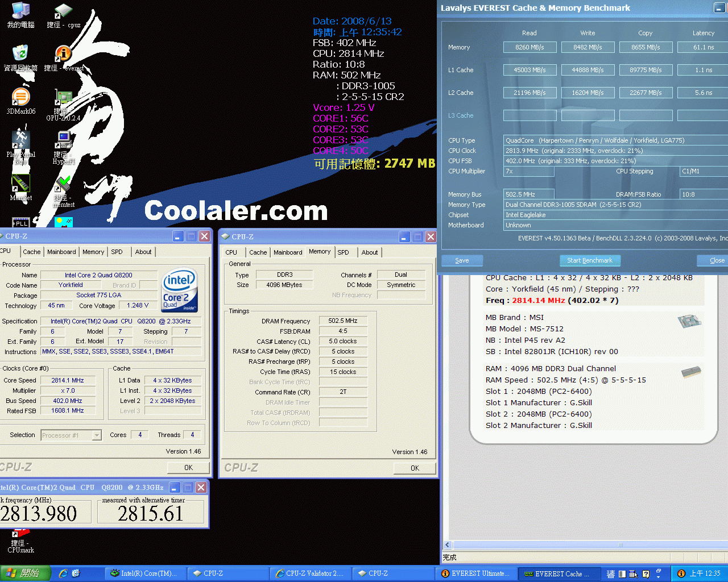Switch to EVEREST Cache taskbar item
728x582 pixels.
point(559,573)
